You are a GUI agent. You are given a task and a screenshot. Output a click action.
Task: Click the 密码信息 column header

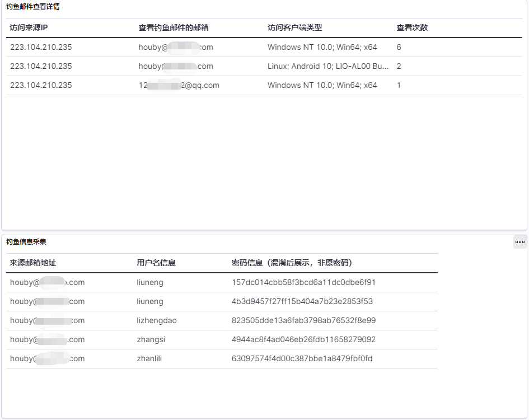pos(292,263)
